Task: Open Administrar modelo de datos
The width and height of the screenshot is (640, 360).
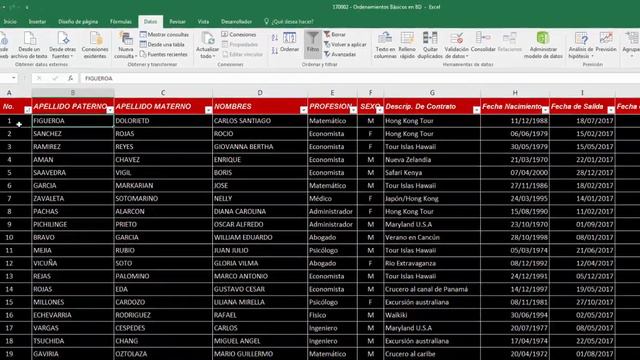Action: coord(543,45)
